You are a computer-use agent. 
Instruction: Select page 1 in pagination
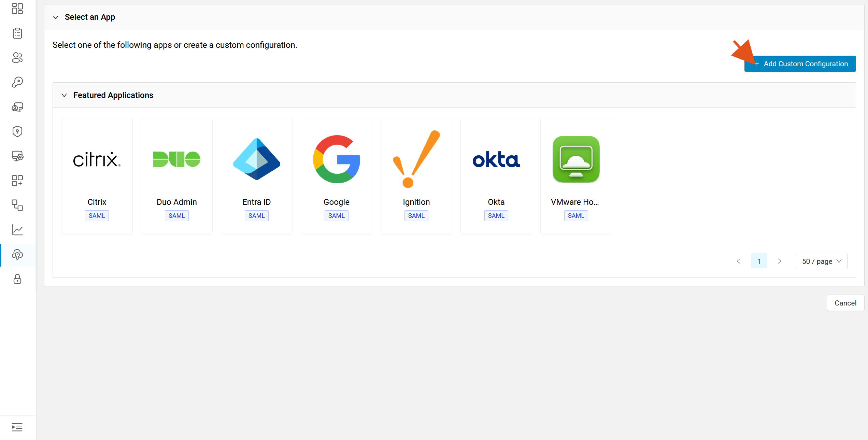pos(759,261)
